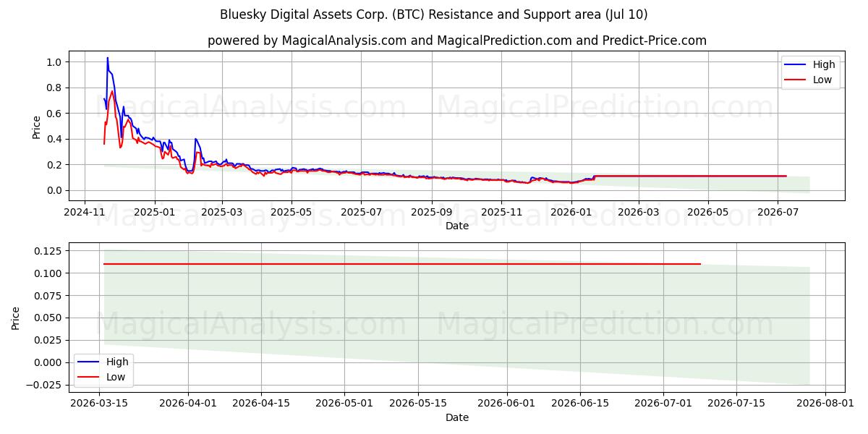The image size is (868, 434).
Task: Click 'Low' label in upper chart legend
Action: pyautogui.click(x=822, y=80)
